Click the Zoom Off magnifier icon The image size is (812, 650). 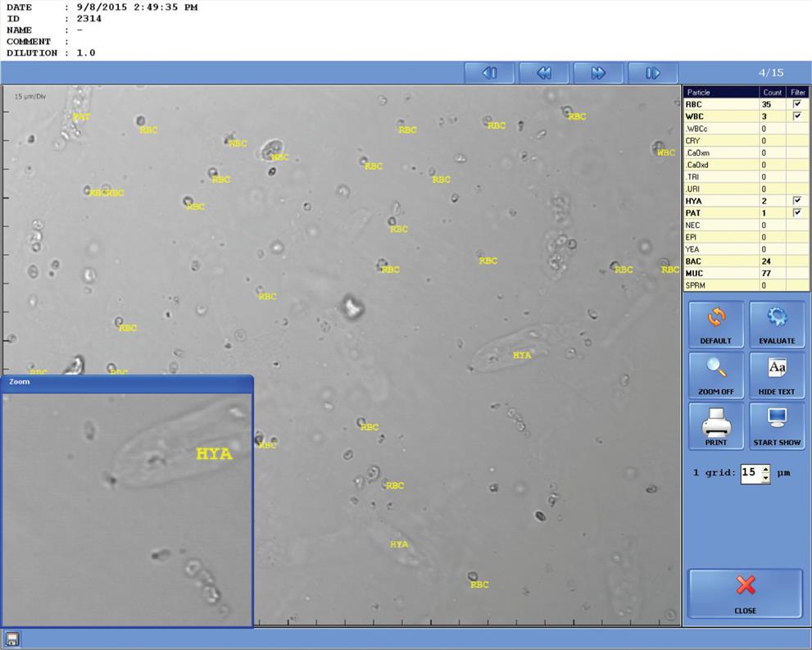(x=715, y=369)
